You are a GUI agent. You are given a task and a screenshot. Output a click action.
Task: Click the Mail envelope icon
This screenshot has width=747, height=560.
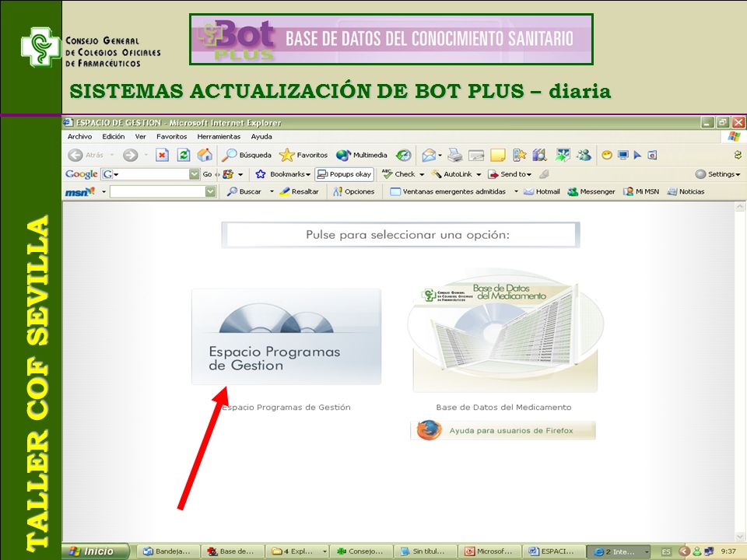click(x=430, y=156)
